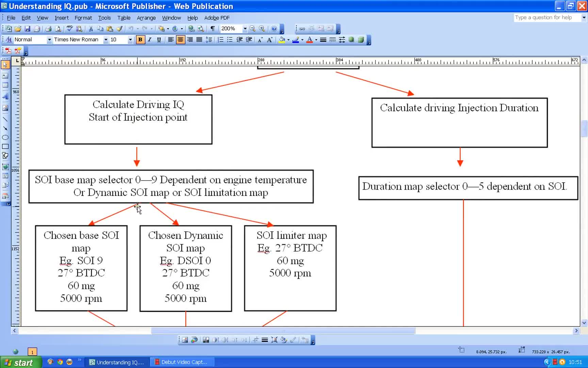Expand the font name dropdown

(105, 40)
